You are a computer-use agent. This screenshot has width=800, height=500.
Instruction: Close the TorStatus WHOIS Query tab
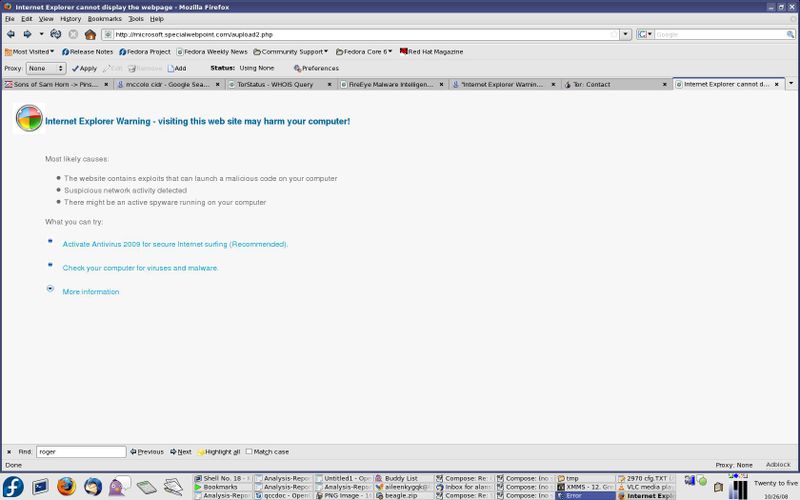[329, 85]
